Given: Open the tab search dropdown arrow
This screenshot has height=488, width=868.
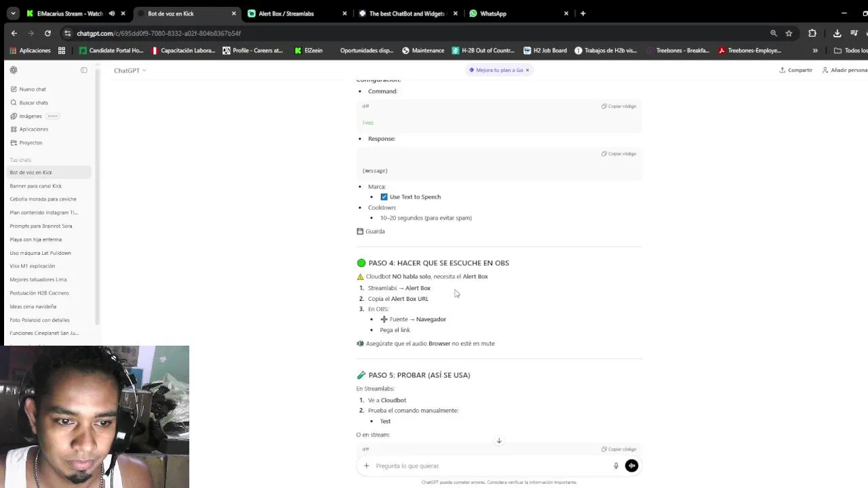Looking at the screenshot, I should (x=13, y=14).
